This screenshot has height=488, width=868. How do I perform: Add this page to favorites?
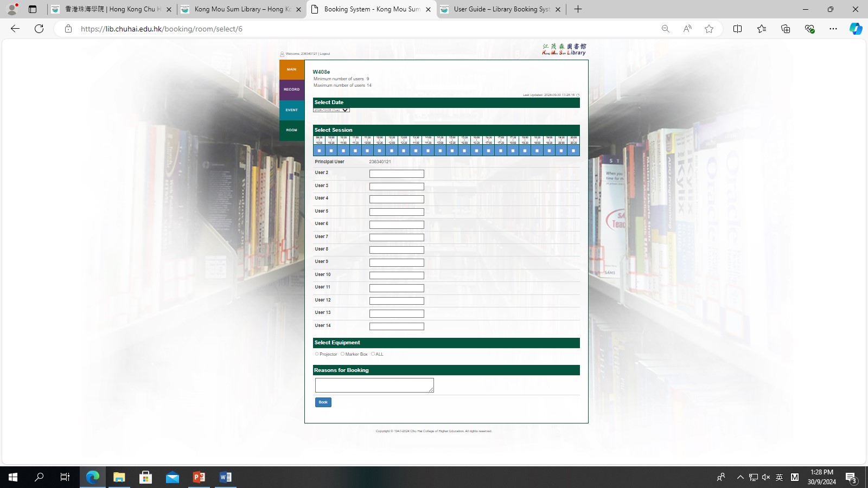tap(709, 29)
